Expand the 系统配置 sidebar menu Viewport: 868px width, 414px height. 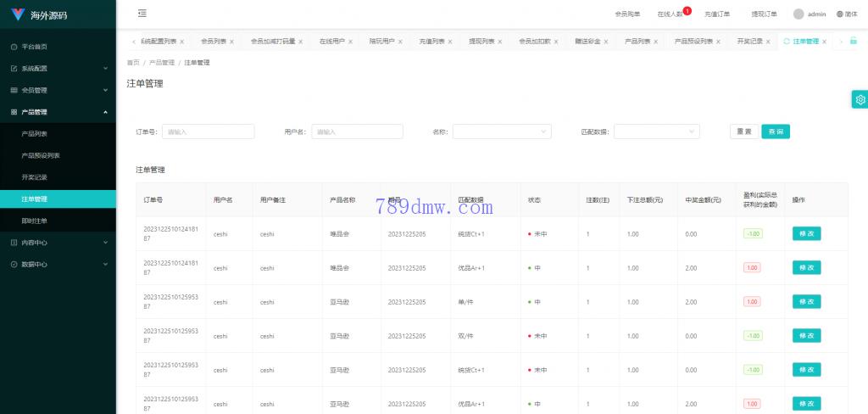click(58, 68)
